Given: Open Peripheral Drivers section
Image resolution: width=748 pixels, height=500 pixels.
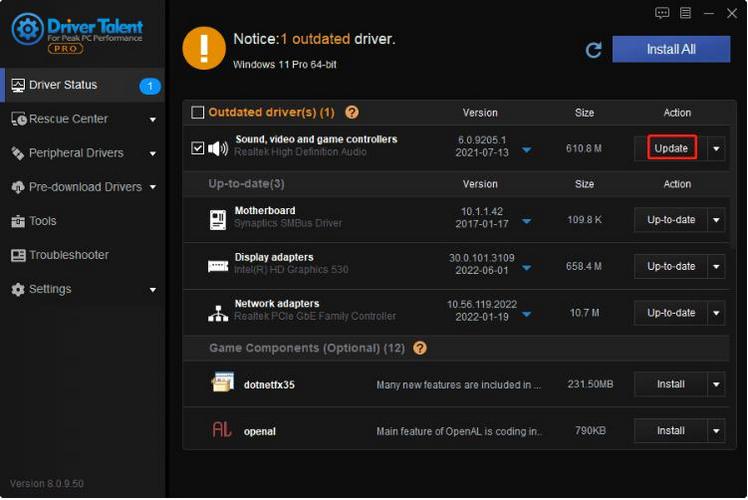Looking at the screenshot, I should click(x=83, y=153).
